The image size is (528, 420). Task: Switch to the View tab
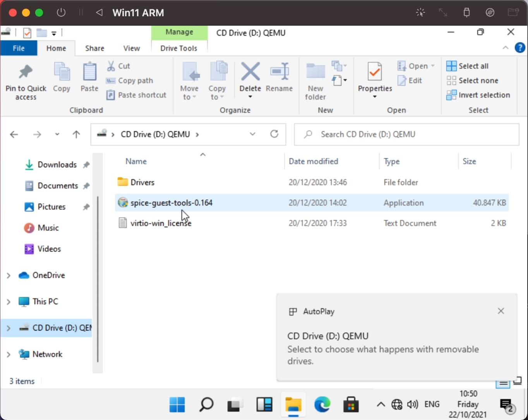(131, 48)
